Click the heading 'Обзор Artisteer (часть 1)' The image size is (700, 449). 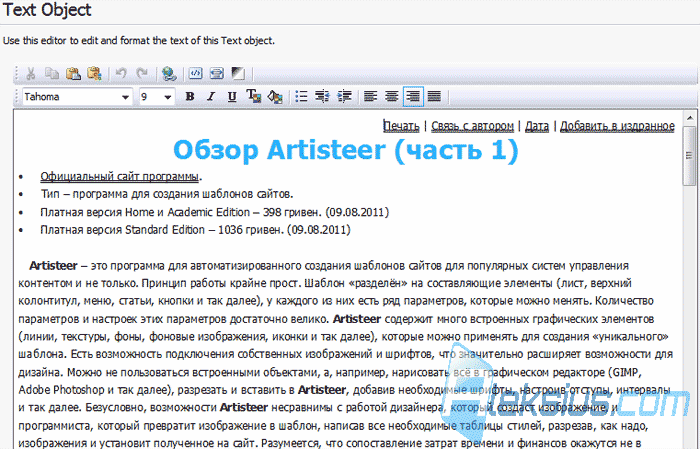tap(346, 150)
